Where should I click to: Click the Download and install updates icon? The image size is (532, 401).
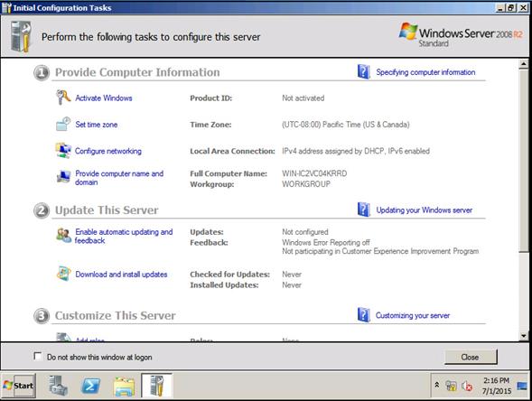tap(63, 274)
